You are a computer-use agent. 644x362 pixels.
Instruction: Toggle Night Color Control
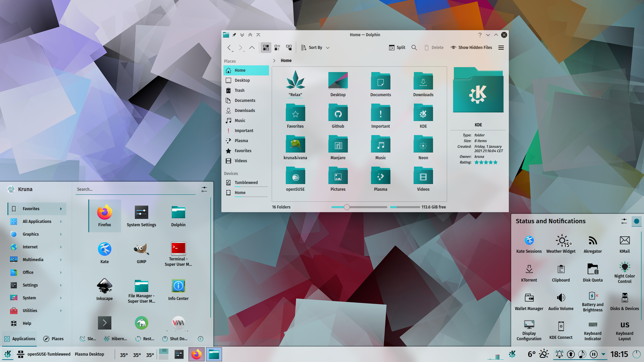pyautogui.click(x=625, y=273)
